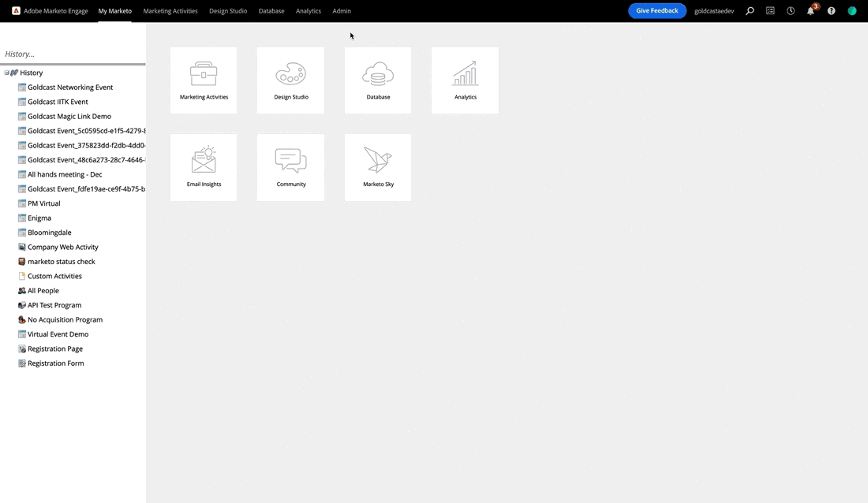
Task: Select Goldcast Magic Link Demo in history
Action: (69, 116)
